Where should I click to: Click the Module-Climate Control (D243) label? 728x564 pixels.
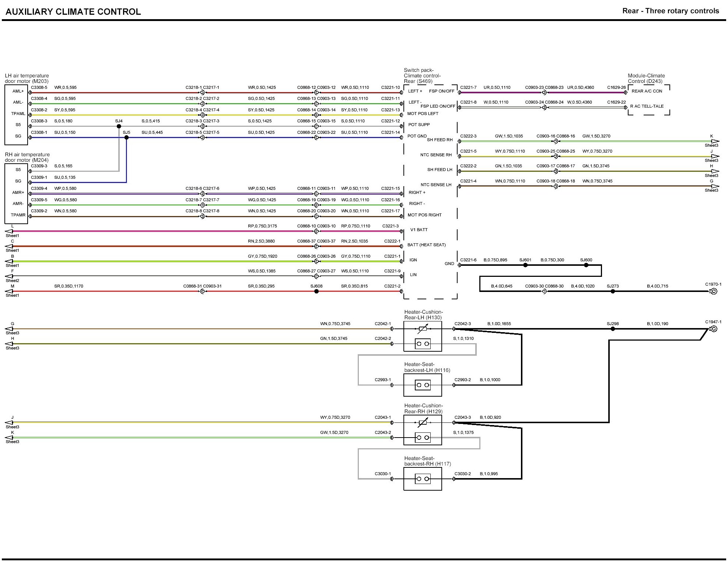tap(646, 78)
